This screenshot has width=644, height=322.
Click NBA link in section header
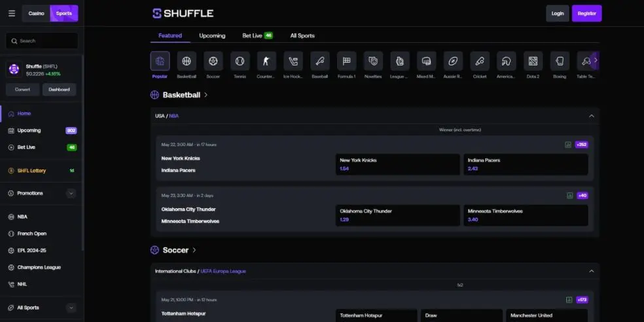pyautogui.click(x=173, y=116)
